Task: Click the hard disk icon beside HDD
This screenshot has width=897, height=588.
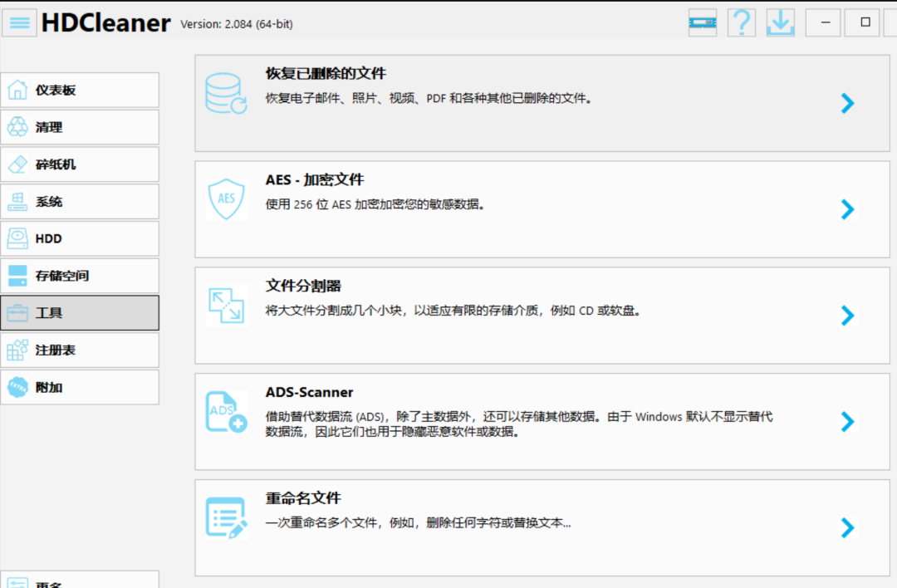Action: [17, 238]
